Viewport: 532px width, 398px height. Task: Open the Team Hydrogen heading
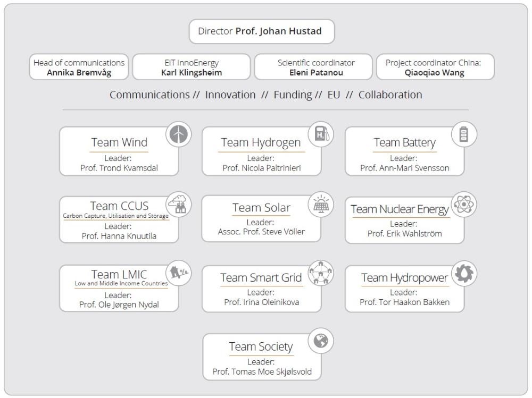point(261,142)
